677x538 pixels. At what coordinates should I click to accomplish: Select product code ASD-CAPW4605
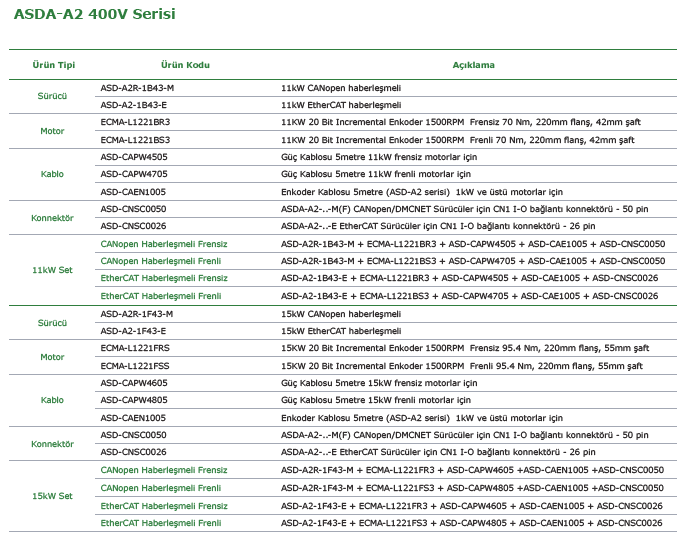[x=134, y=383]
